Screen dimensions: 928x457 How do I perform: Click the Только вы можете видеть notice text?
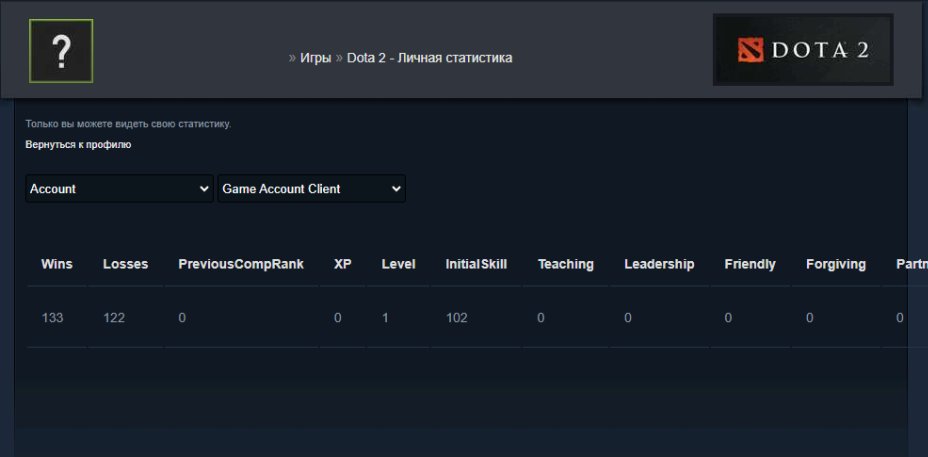point(128,124)
